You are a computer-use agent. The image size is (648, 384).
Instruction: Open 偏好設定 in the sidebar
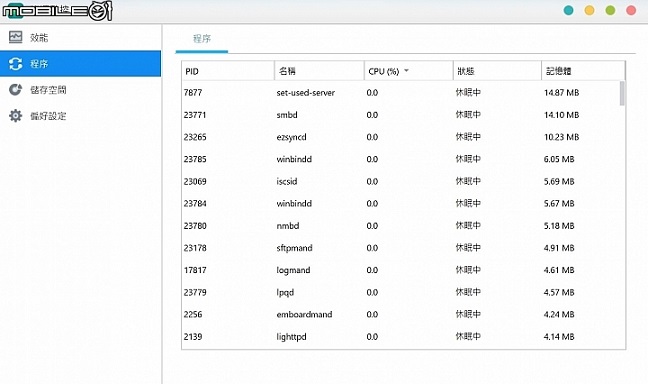coord(81,116)
